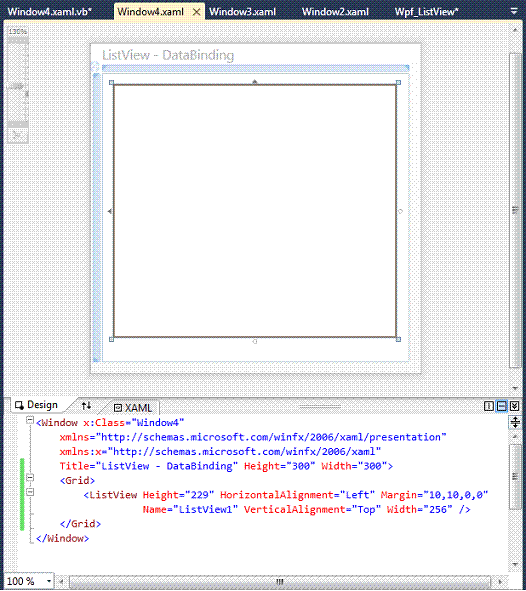The width and height of the screenshot is (526, 591).
Task: Click the editor window split handle icon
Action: [515, 422]
